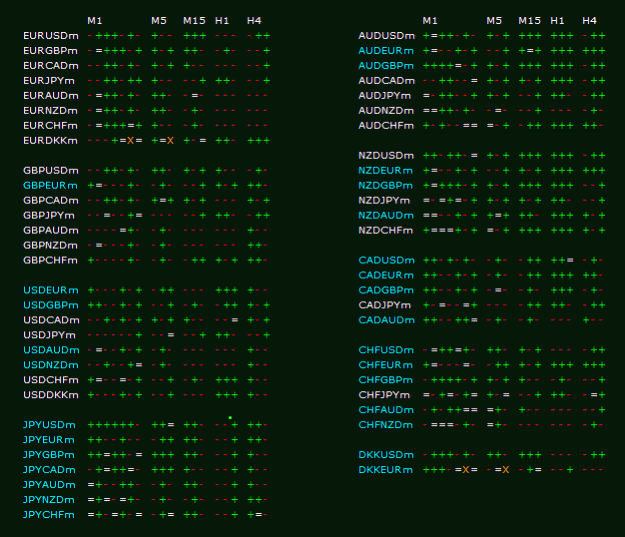
Task: Click CADEURm symbol label
Action: click(386, 275)
